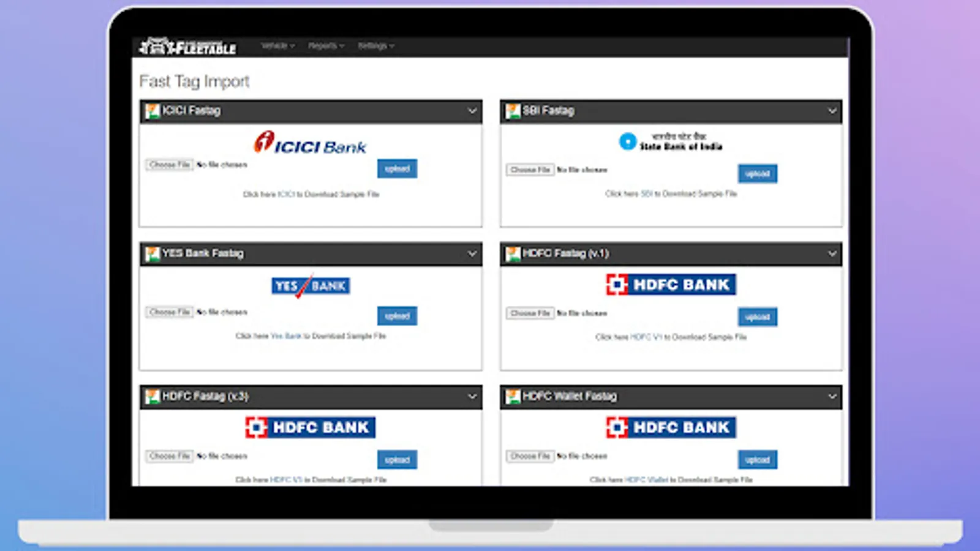Open the Reports menu
Image resolution: width=980 pixels, height=551 pixels.
(326, 46)
